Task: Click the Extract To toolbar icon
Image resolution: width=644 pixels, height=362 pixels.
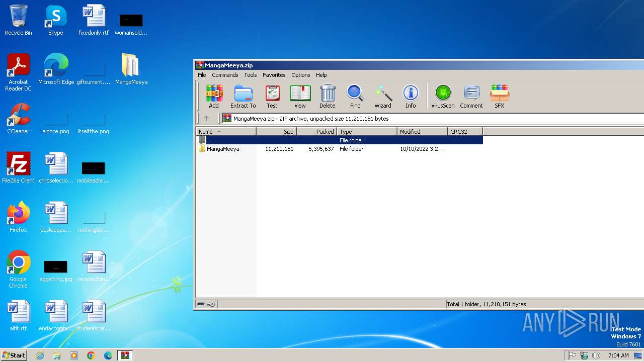Action: 243,96
